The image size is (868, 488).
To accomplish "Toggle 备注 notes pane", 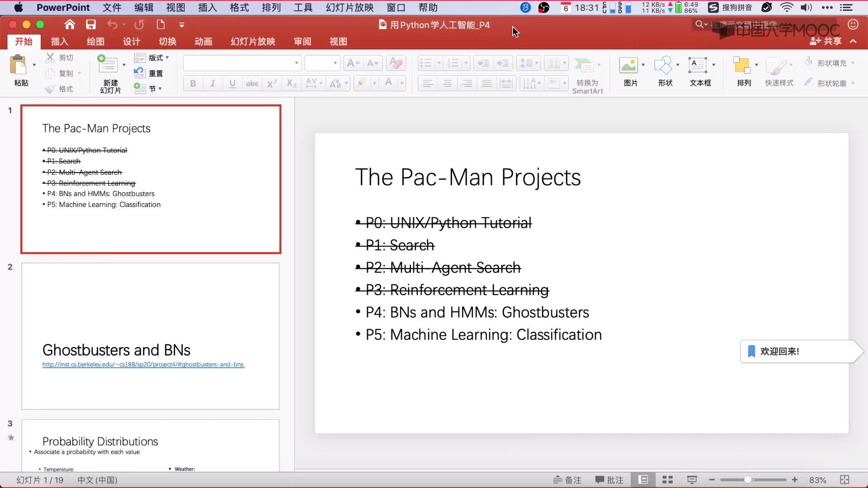I will pos(567,480).
